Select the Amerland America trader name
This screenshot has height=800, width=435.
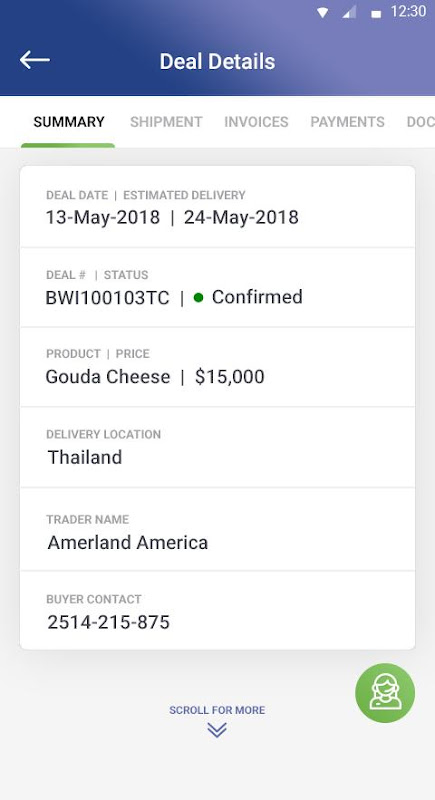[x=127, y=542]
